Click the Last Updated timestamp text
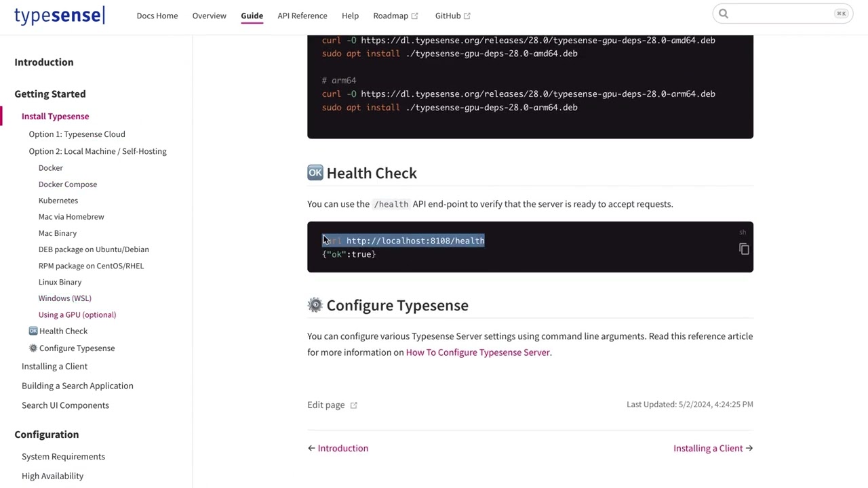Screen dimensions: 868x488 click(x=690, y=404)
